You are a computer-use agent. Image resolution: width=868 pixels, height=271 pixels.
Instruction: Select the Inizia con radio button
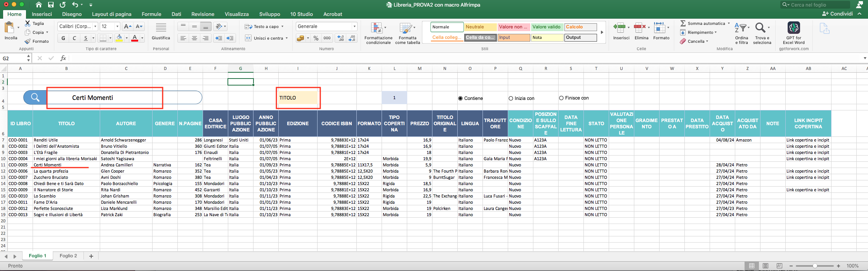tap(511, 98)
